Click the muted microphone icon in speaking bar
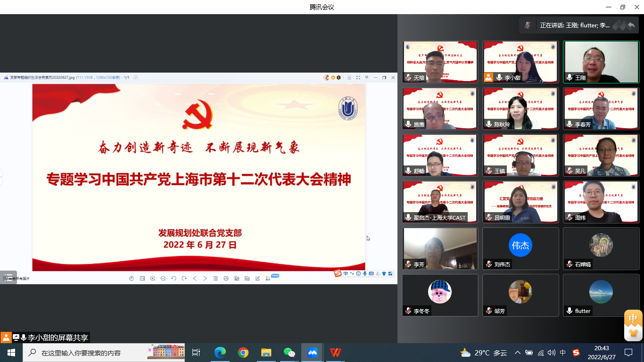This screenshot has width=644, height=362. (528, 25)
